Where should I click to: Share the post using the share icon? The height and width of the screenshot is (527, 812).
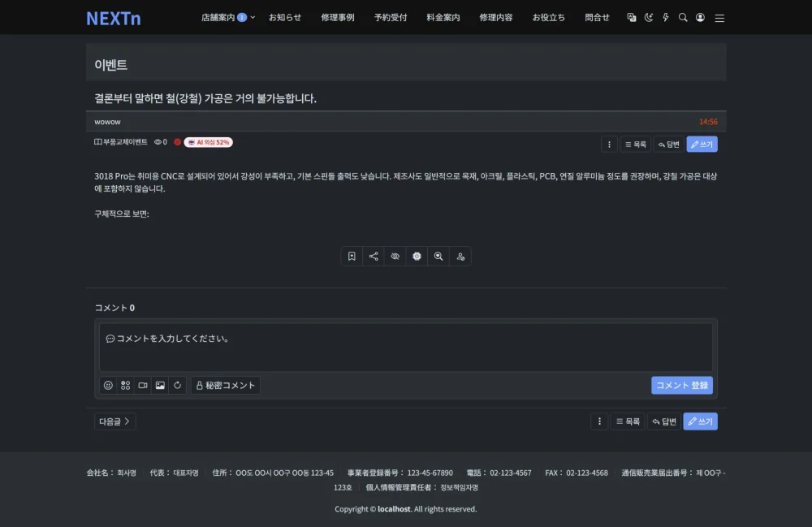pyautogui.click(x=374, y=257)
